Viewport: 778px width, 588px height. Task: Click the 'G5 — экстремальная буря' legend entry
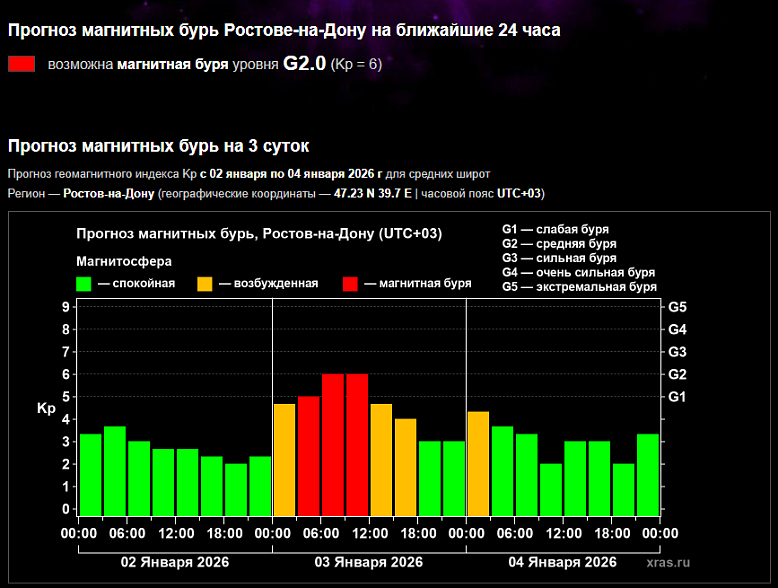[x=579, y=287]
